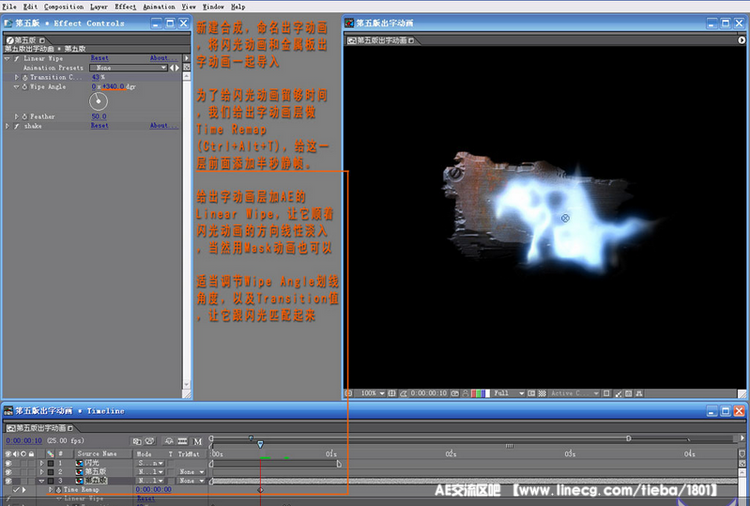750x506 pixels.
Task: Toggle Motion Blur enable M button
Action: click(198, 441)
